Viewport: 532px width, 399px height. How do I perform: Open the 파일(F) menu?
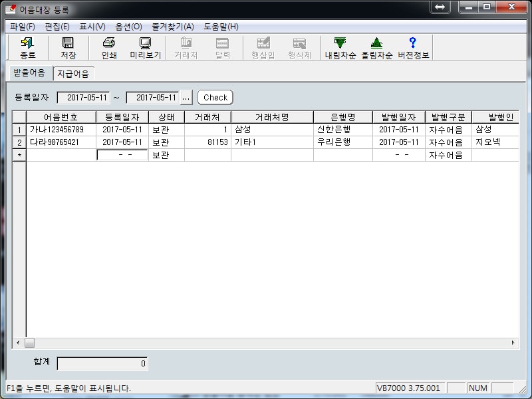(x=23, y=27)
